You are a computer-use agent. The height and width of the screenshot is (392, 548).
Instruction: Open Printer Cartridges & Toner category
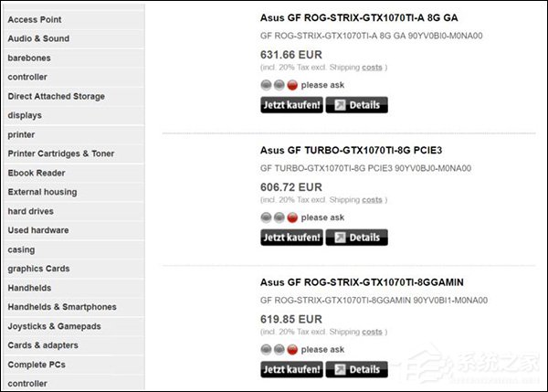click(60, 154)
